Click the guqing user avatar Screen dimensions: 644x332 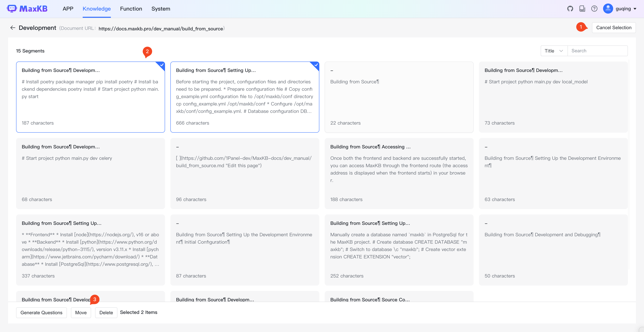click(608, 9)
